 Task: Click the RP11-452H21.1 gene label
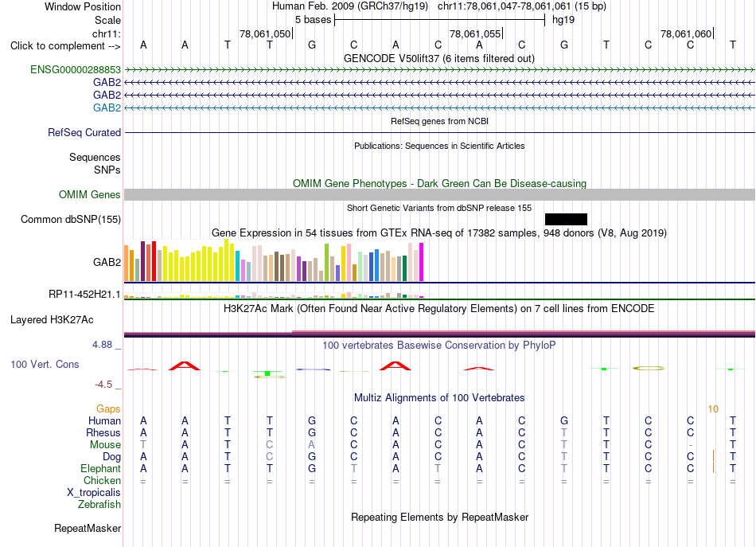tap(84, 295)
